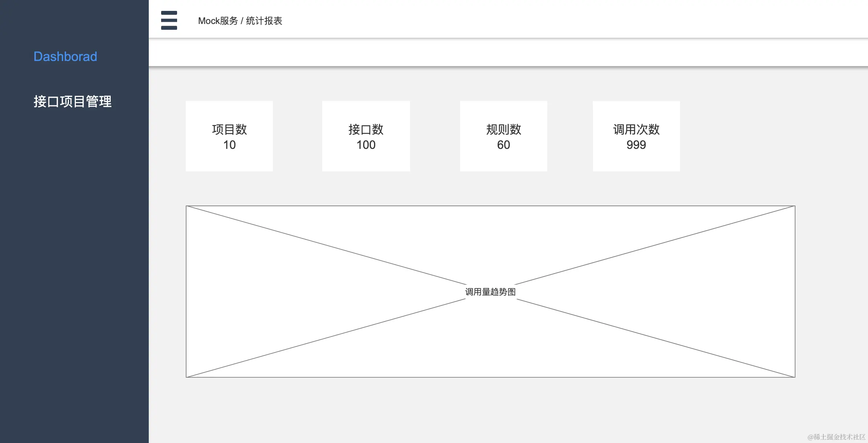Click the slash separator in the breadcrumb

(x=242, y=21)
